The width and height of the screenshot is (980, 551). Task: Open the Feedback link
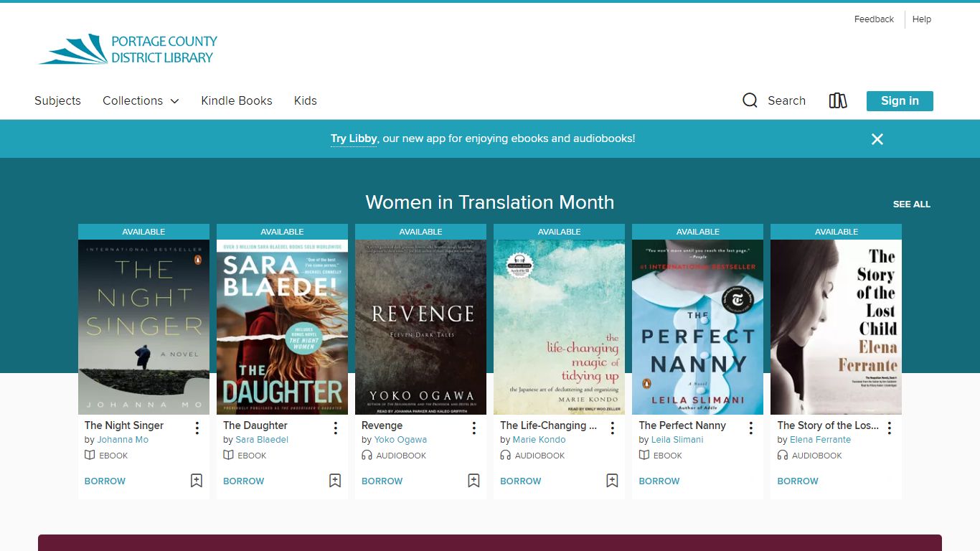coord(874,19)
